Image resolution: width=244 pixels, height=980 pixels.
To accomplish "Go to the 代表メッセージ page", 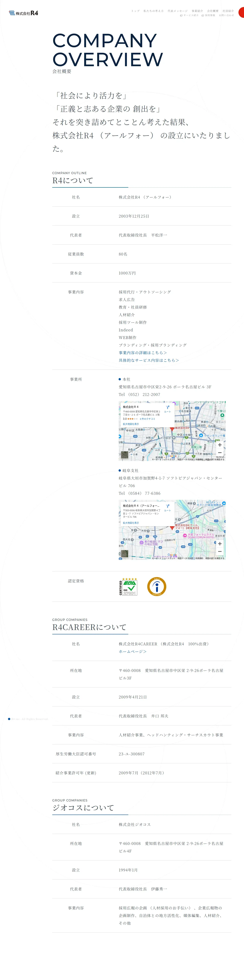I will [x=178, y=11].
